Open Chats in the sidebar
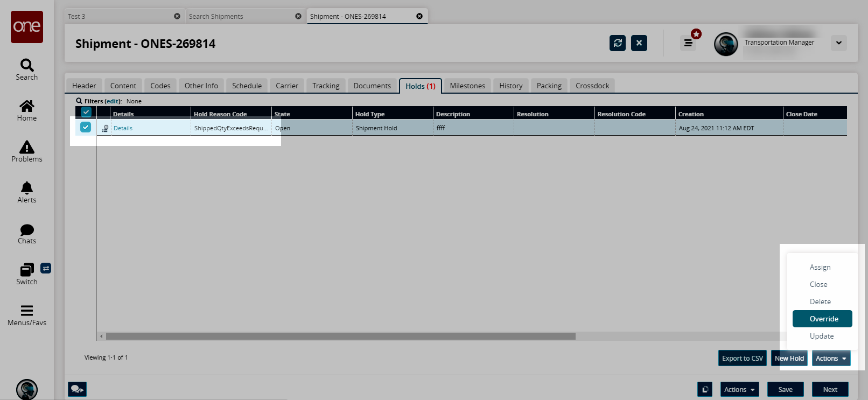 point(27,234)
